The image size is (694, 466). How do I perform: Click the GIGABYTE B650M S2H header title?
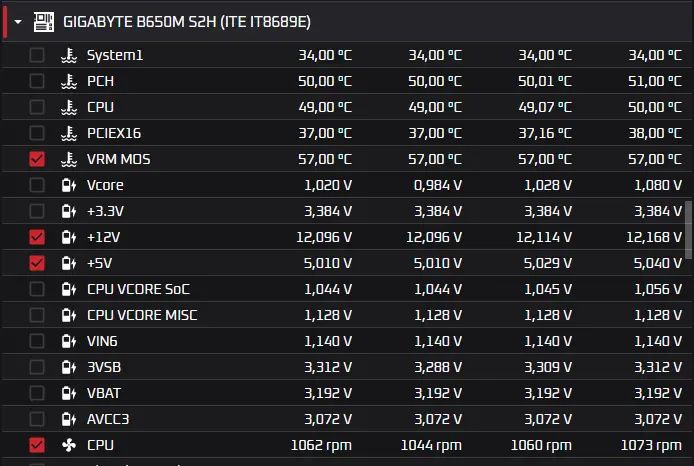[x=187, y=22]
